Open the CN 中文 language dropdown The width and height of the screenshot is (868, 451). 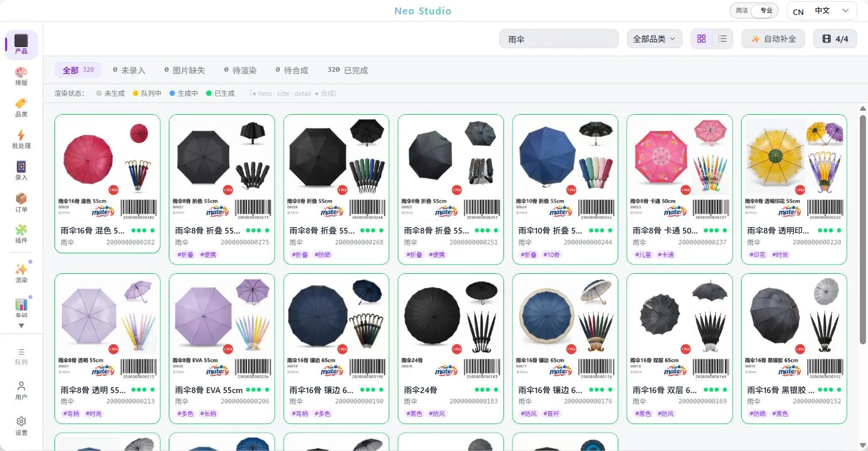pos(821,11)
